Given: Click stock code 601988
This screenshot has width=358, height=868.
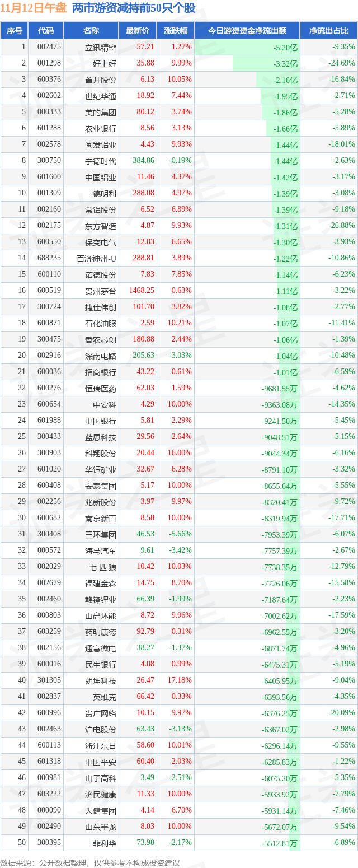Looking at the screenshot, I should tap(49, 421).
